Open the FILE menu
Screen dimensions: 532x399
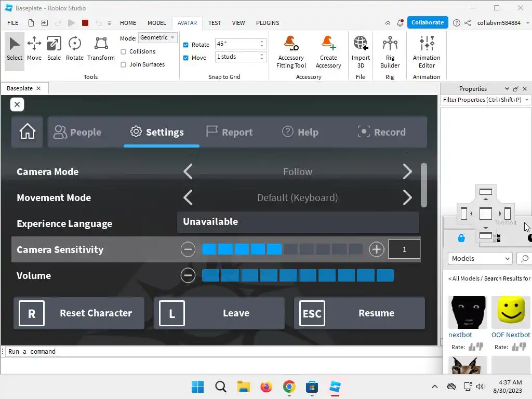tap(13, 23)
